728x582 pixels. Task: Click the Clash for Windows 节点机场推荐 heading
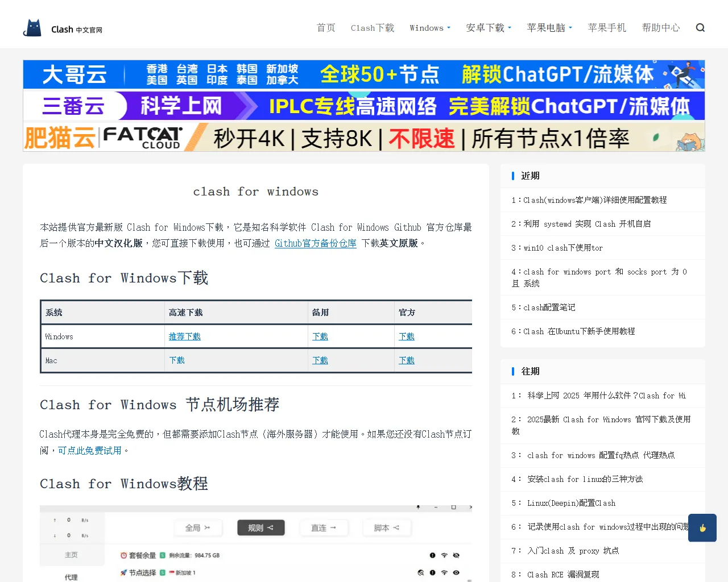click(159, 405)
